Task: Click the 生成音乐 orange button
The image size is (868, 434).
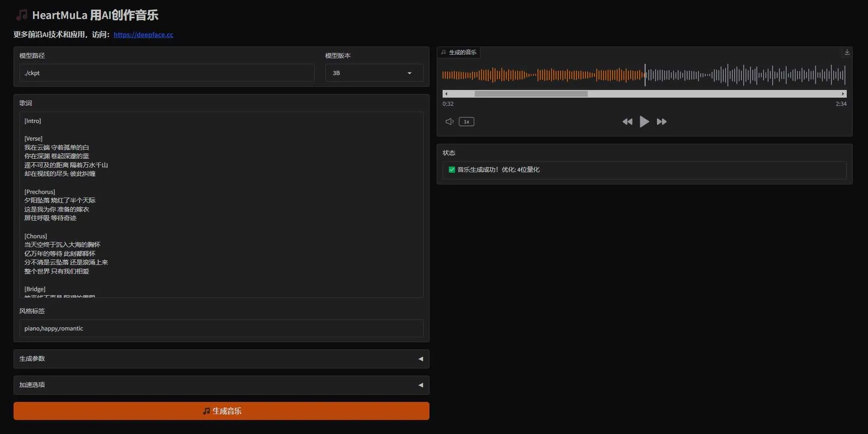Action: point(221,411)
